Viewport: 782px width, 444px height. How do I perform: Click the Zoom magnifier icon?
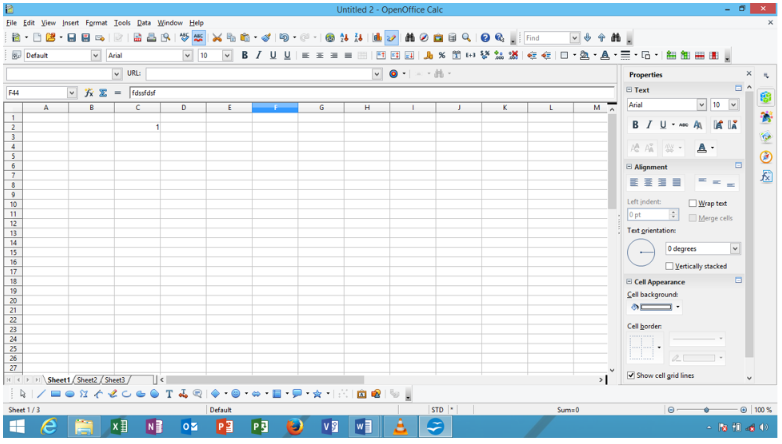pos(466,38)
